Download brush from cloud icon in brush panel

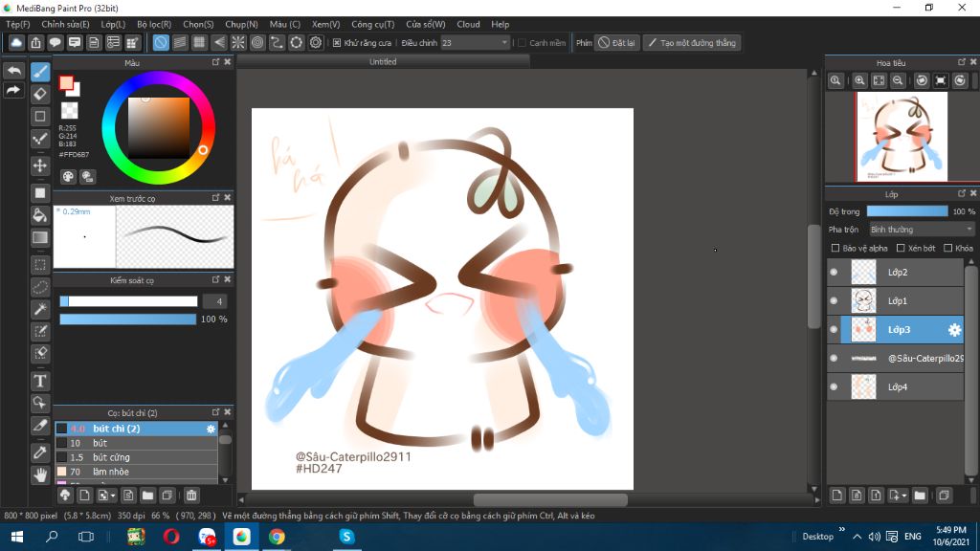[65, 496]
